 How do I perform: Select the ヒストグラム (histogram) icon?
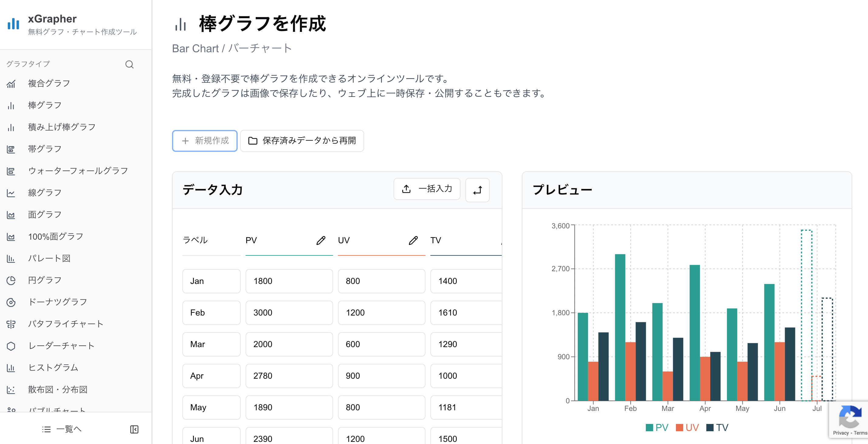(12, 367)
